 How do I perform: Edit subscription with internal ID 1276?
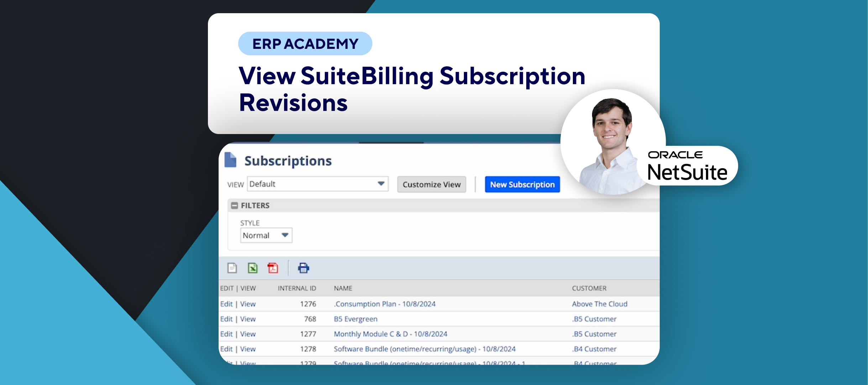tap(226, 304)
